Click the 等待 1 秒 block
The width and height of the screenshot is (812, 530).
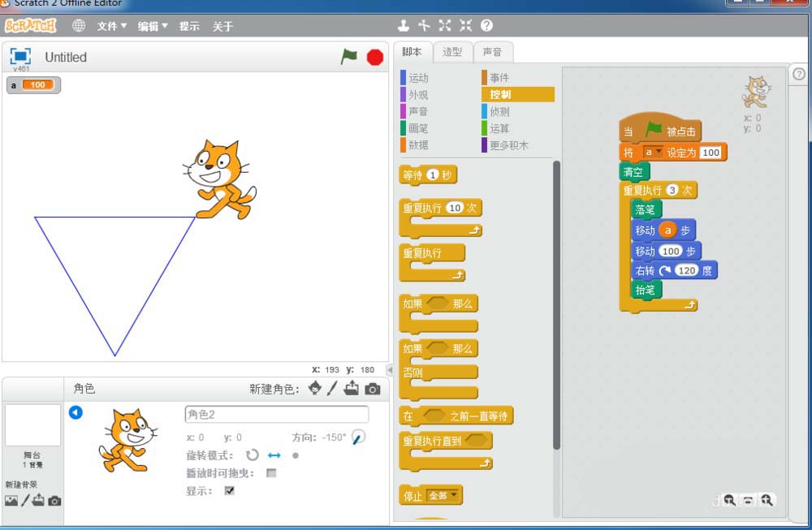(428, 175)
